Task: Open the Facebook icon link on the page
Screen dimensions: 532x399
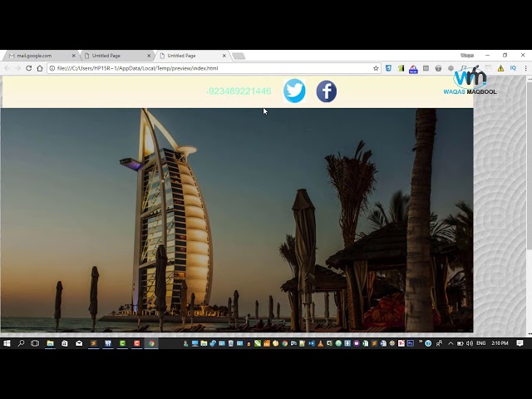Action: click(327, 91)
